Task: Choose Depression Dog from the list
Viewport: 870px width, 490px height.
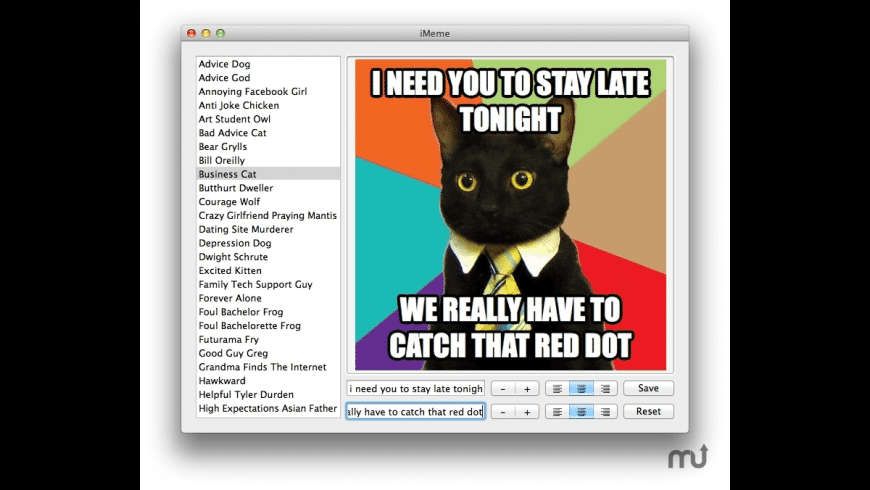Action: coord(268,243)
